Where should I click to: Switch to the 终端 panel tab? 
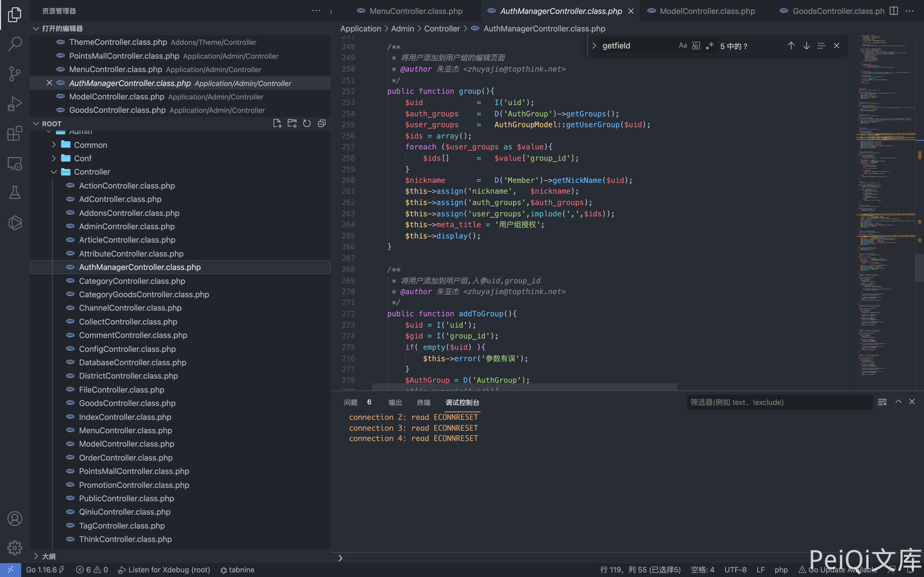[x=423, y=403]
